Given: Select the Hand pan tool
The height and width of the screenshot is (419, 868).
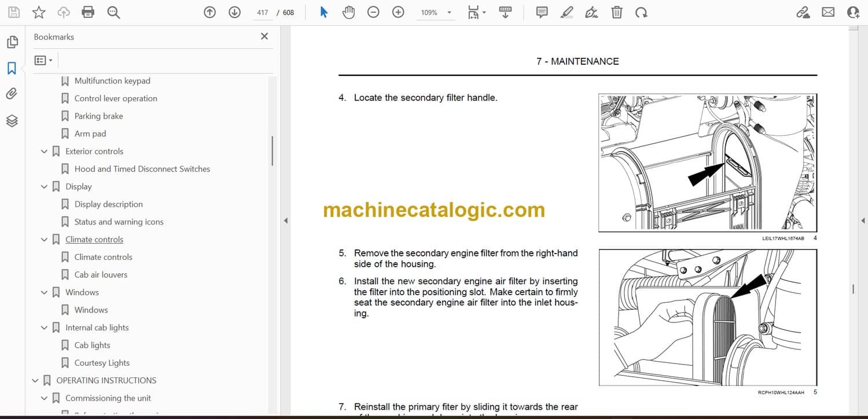Looking at the screenshot, I should click(348, 12).
